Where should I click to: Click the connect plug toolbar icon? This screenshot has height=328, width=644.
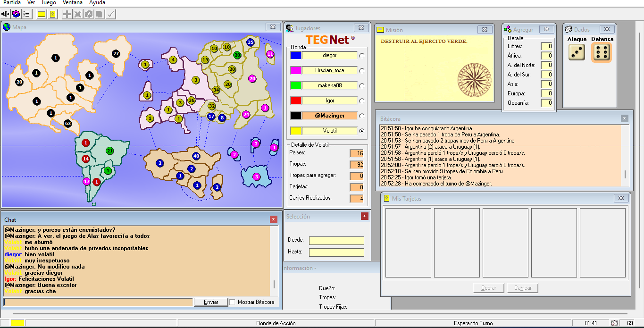(x=6, y=14)
